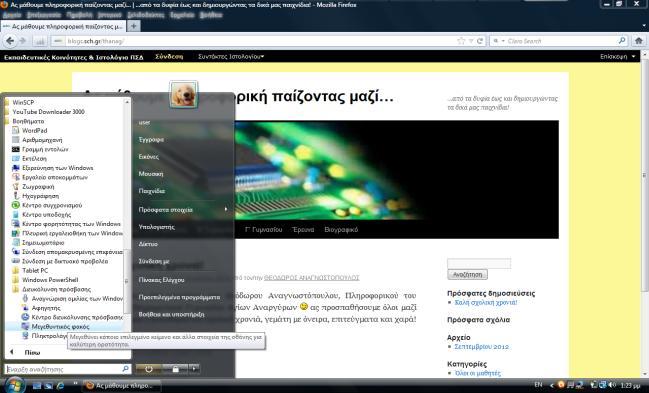The image size is (649, 393).
Task: Open Ease of Access Center entry
Action: coord(72,317)
